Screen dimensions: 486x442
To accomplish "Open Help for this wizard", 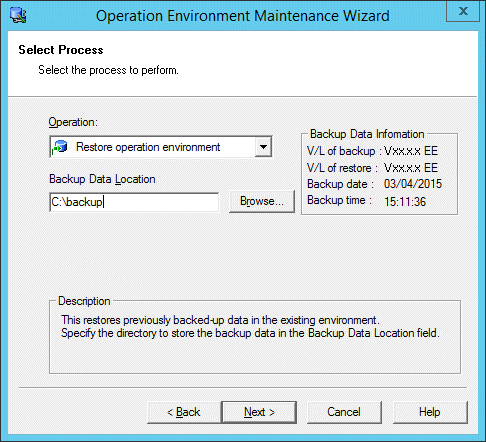I will [430, 412].
